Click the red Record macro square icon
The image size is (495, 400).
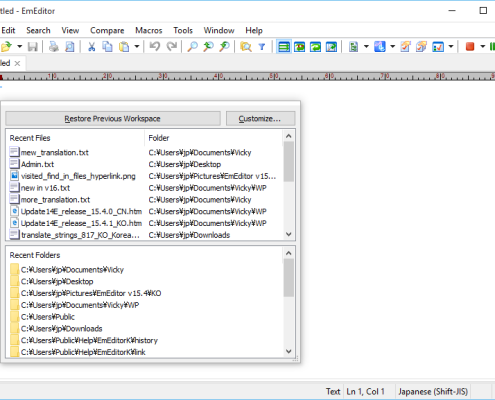470,47
